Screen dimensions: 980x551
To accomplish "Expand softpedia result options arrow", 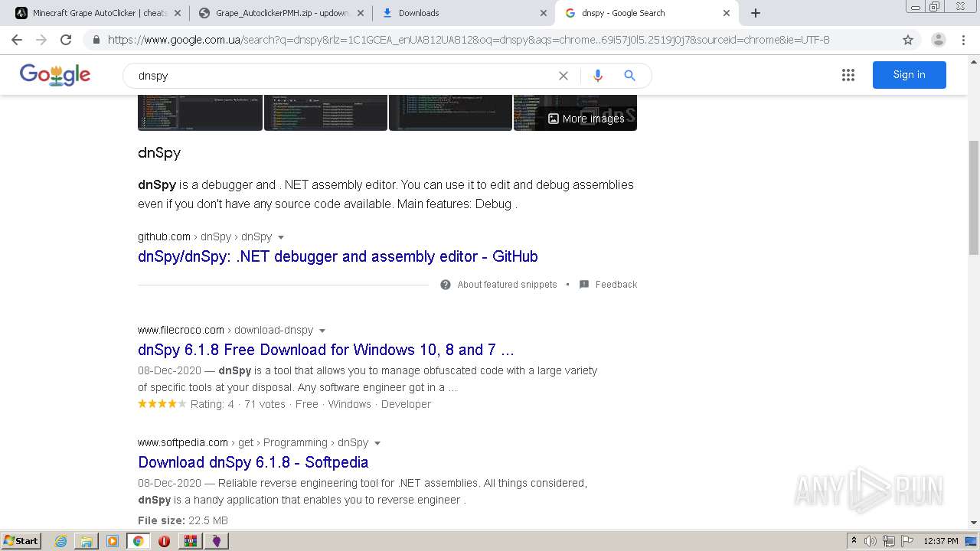I will 377,443.
